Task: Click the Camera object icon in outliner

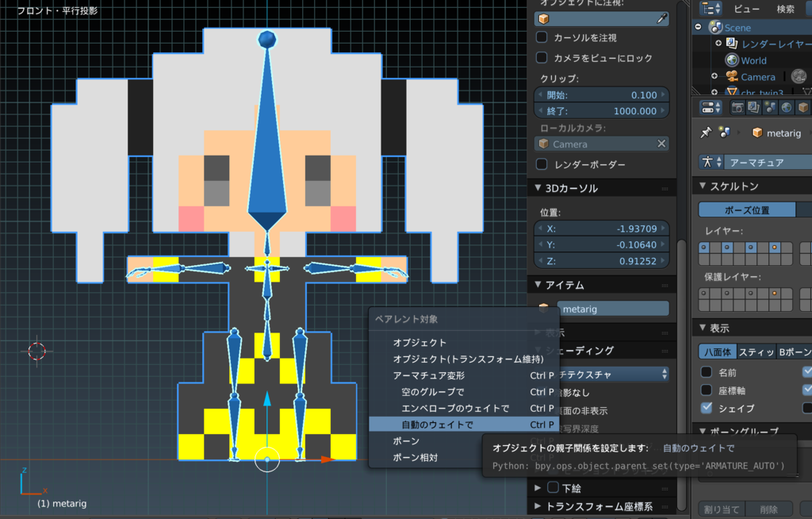Action: [x=732, y=77]
